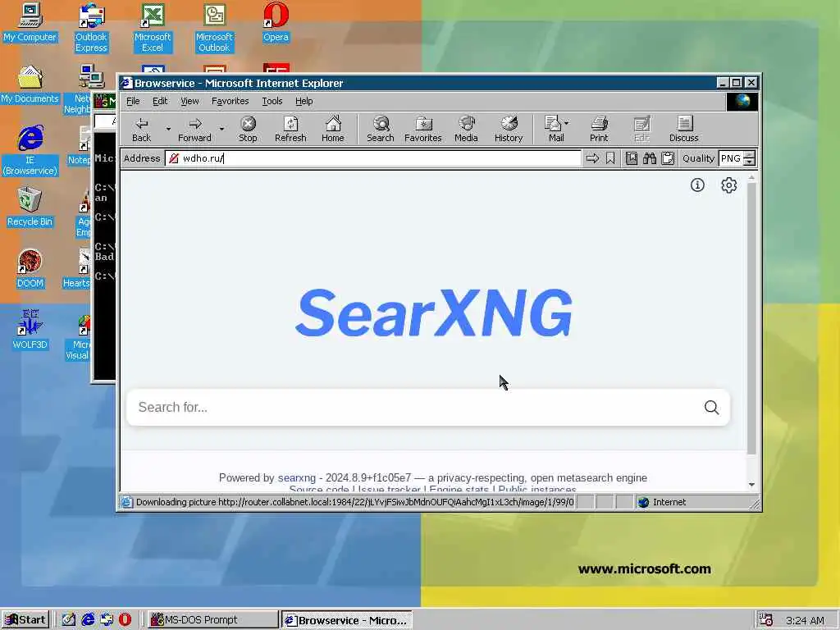Open Opera desktop shortcut
This screenshot has height=630, width=840.
click(x=276, y=22)
